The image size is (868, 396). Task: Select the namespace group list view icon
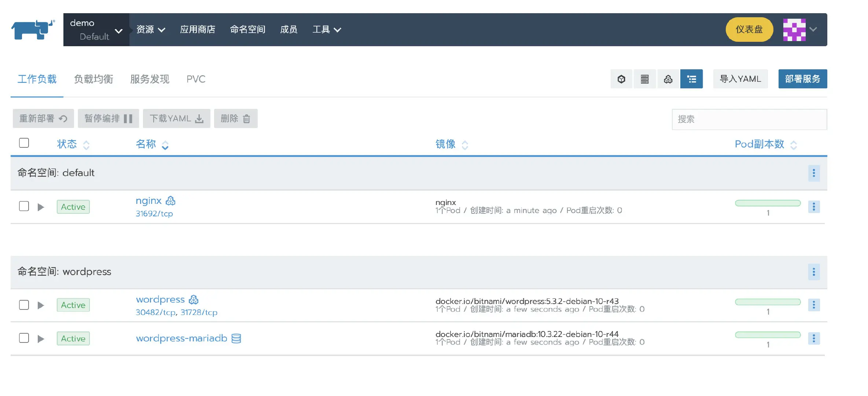pyautogui.click(x=691, y=79)
